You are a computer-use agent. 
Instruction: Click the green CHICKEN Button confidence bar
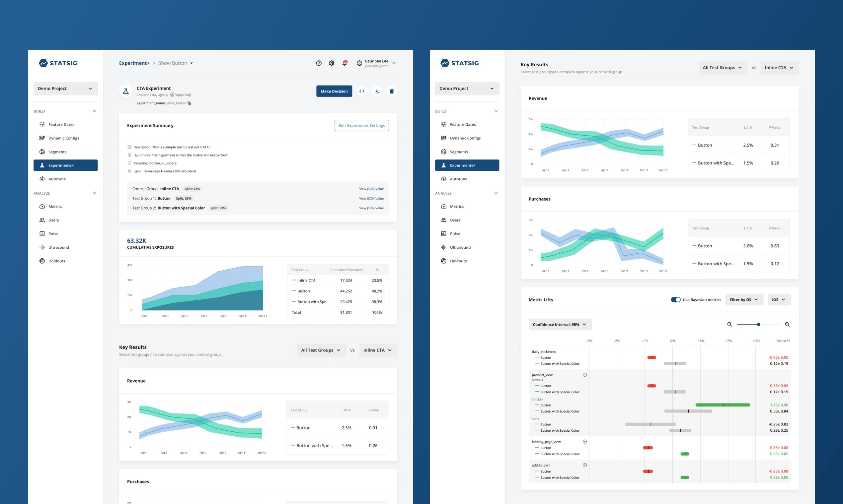point(723,405)
